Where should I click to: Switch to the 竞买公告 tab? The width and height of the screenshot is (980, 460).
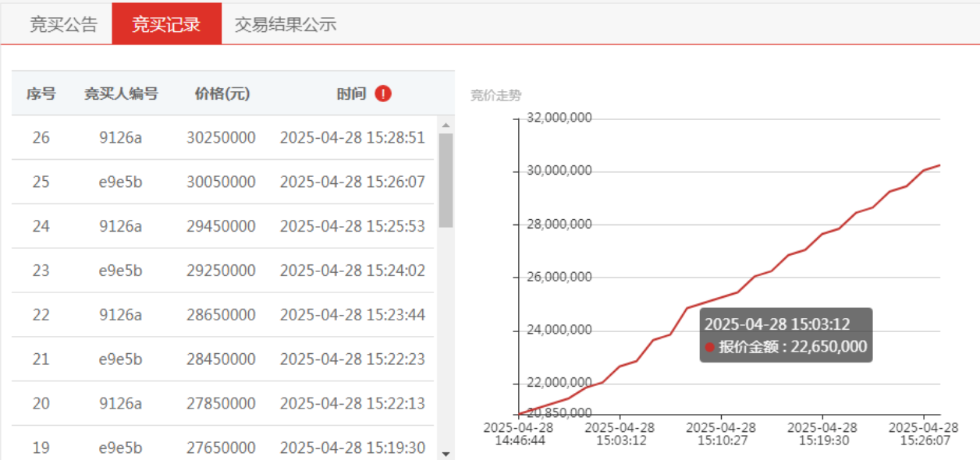(64, 24)
